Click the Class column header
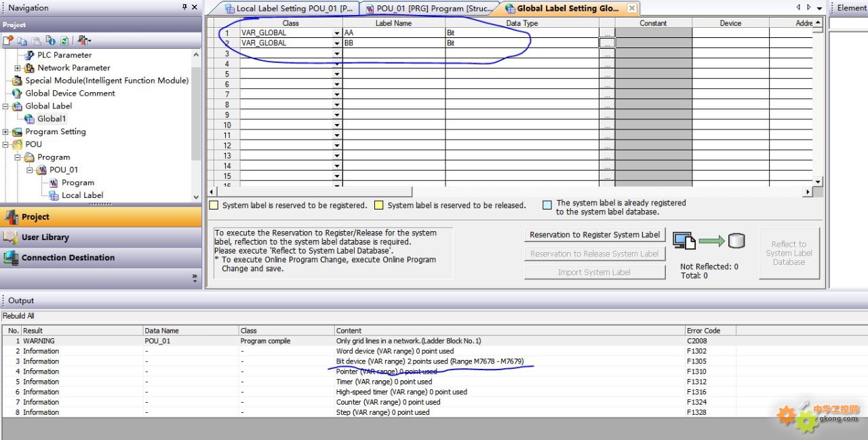Viewport: 868px width, 440px height. 291,23
